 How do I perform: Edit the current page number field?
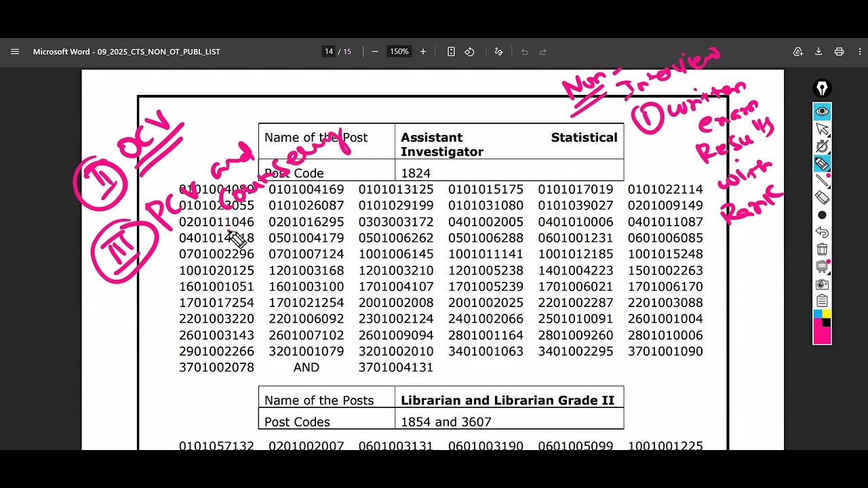(329, 52)
